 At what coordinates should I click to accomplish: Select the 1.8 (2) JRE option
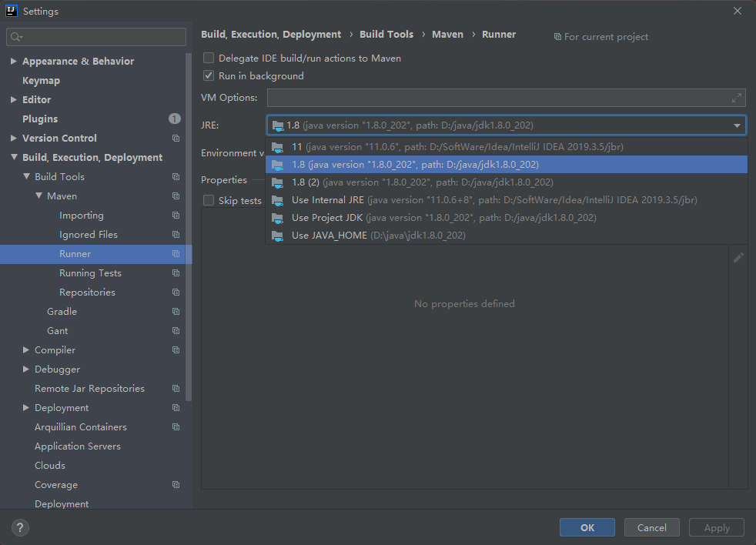(507, 182)
